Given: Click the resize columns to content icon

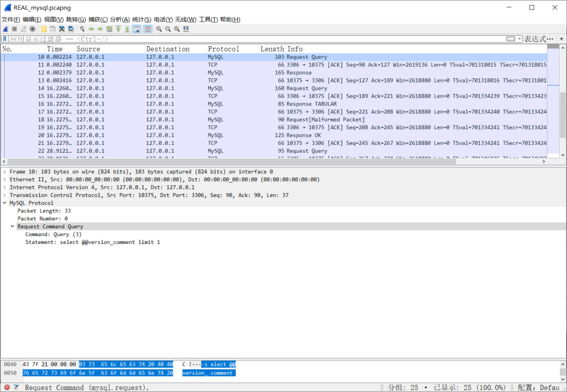Looking at the screenshot, I should (186, 29).
